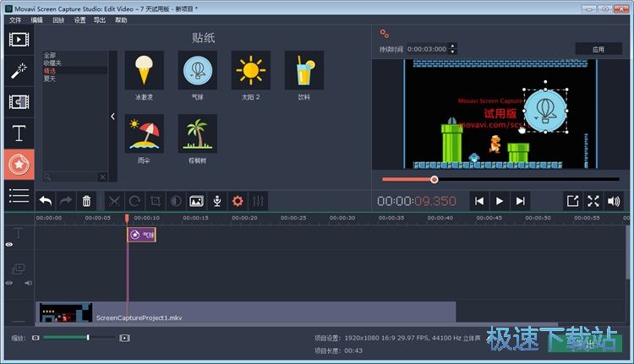Collapse the sticker category panel chevron

point(112,117)
